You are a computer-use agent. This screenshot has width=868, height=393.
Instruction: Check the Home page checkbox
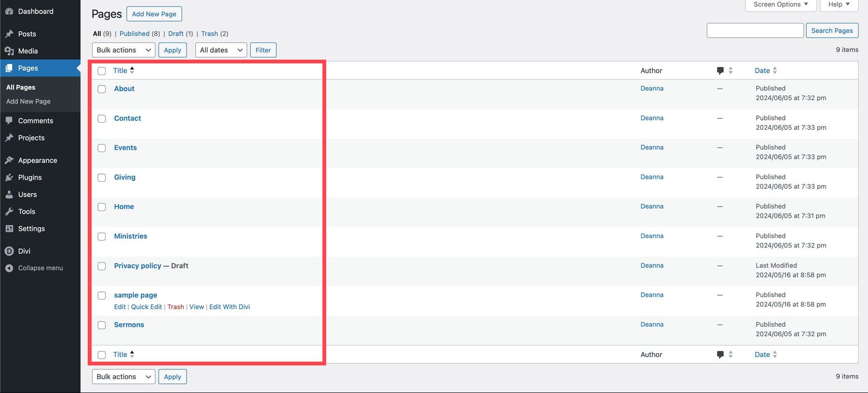click(102, 207)
